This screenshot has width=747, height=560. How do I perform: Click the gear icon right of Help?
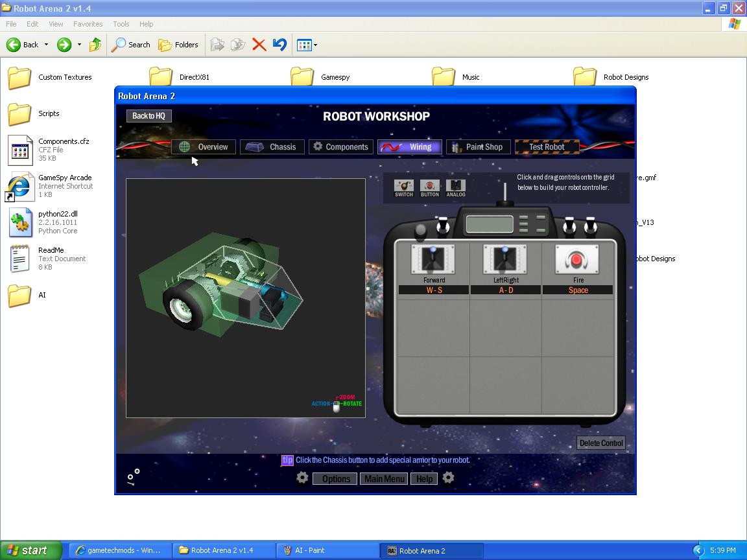click(x=448, y=477)
